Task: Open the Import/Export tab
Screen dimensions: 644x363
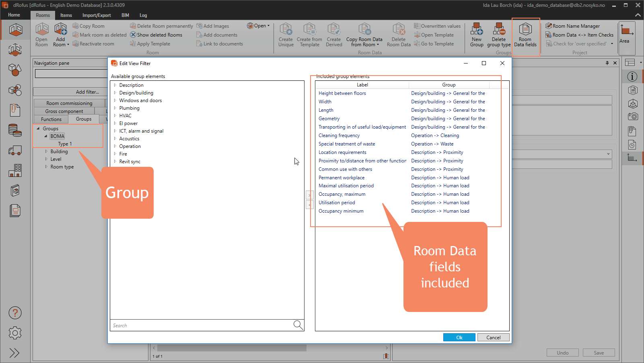Action: click(97, 15)
